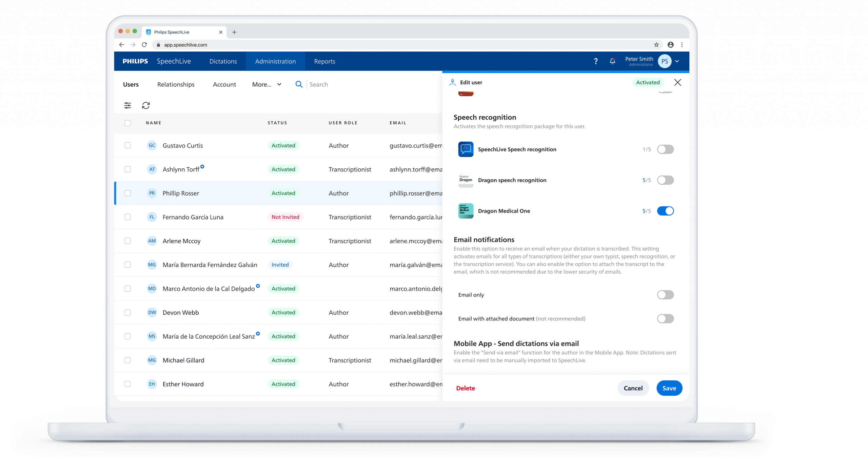Click the search magnifier icon
Viewport: 868px width, 473px height.
click(x=299, y=84)
